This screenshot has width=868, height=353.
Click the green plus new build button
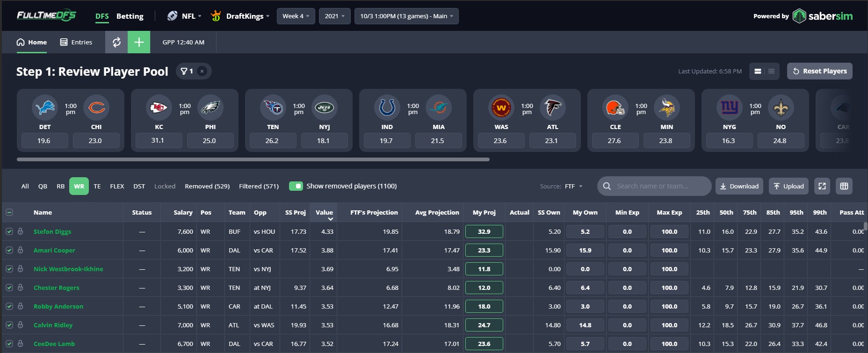(x=139, y=42)
